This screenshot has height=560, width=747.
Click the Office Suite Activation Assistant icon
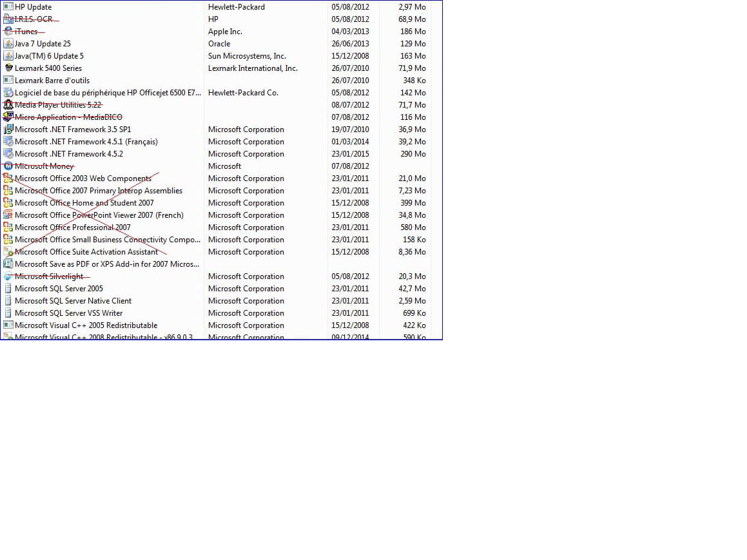click(8, 251)
